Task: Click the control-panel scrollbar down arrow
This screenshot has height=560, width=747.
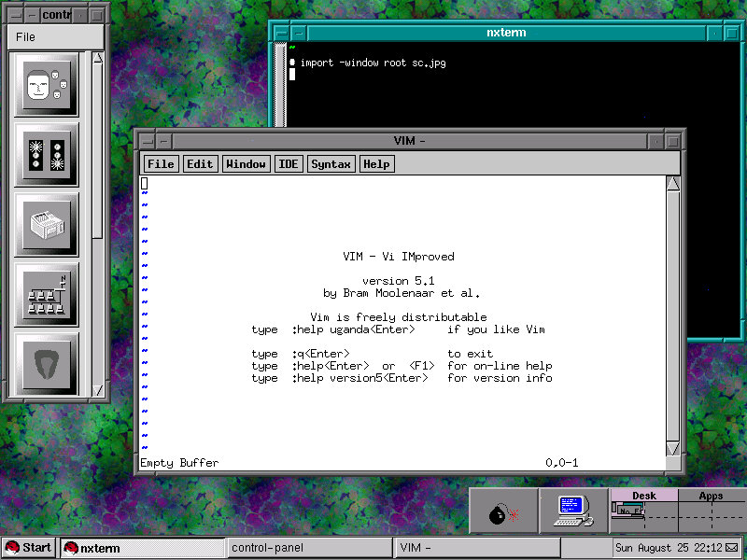Action: coord(98,390)
